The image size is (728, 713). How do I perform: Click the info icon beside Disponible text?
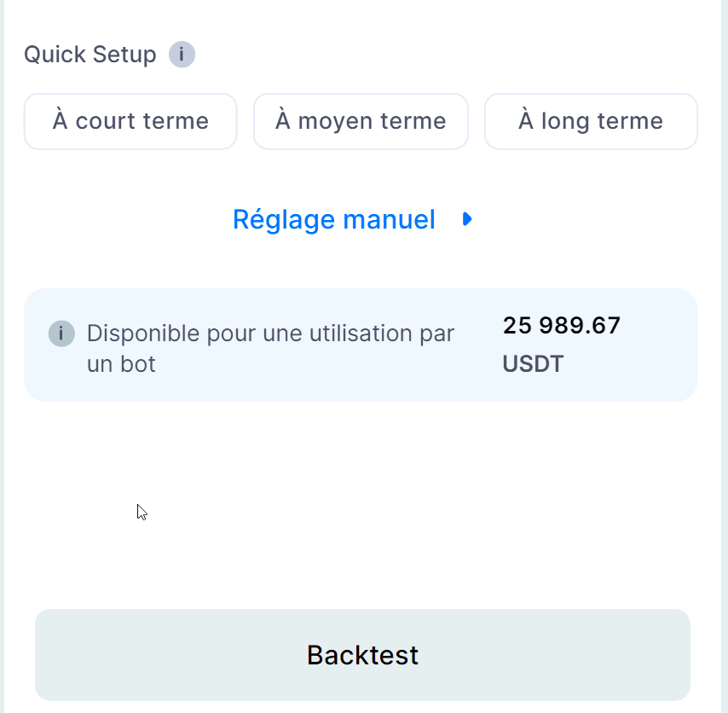coord(61,333)
